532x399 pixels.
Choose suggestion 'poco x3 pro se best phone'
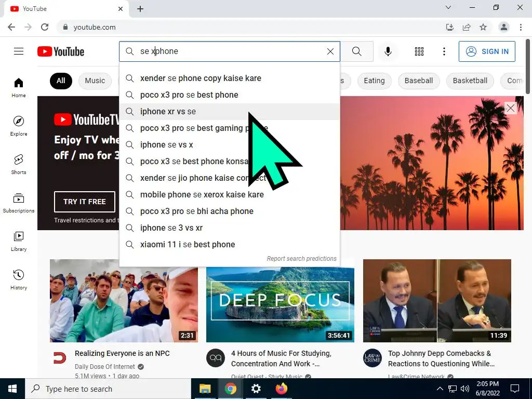click(230, 95)
